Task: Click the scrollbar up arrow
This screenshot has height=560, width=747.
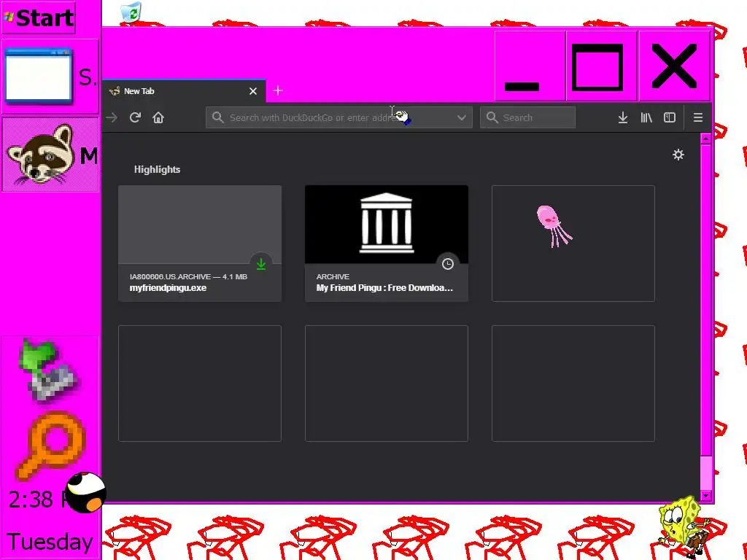Action: click(706, 139)
